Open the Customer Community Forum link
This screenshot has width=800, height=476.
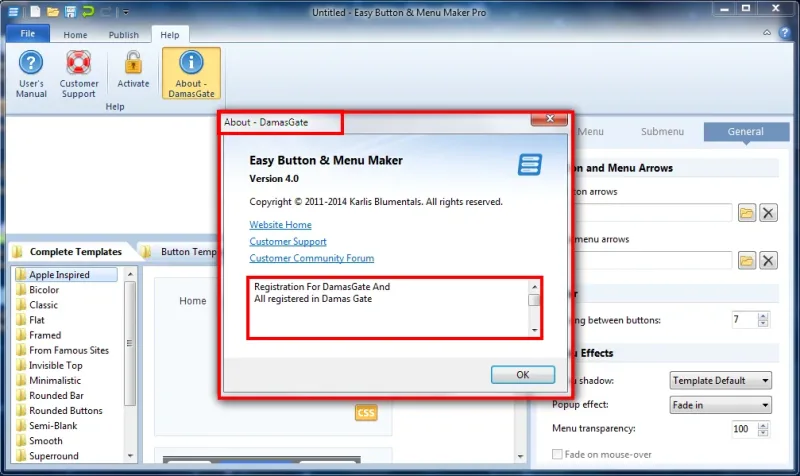point(311,258)
